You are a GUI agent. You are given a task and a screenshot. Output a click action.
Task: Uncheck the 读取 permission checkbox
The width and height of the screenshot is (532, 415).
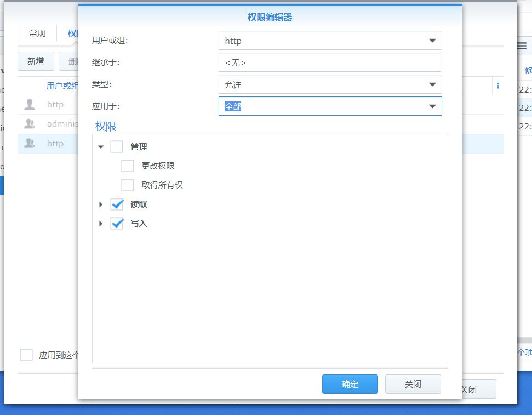(117, 204)
